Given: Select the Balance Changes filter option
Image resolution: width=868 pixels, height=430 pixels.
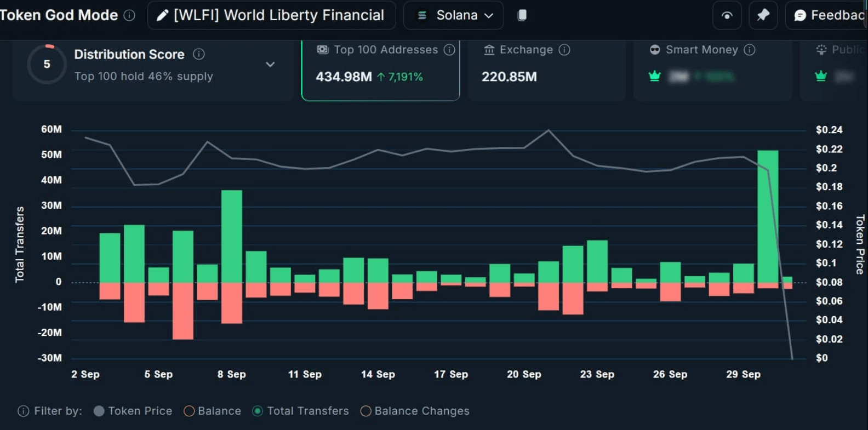Looking at the screenshot, I should click(x=366, y=411).
